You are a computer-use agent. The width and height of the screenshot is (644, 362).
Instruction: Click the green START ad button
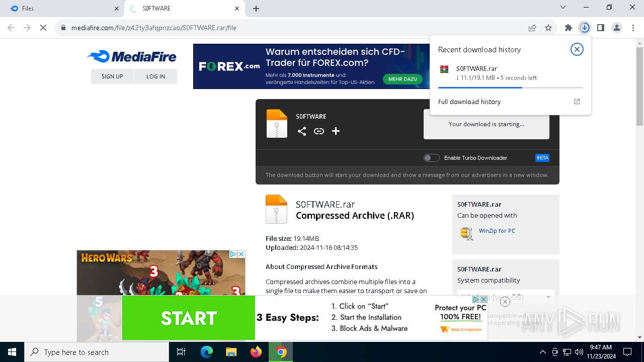tap(189, 318)
